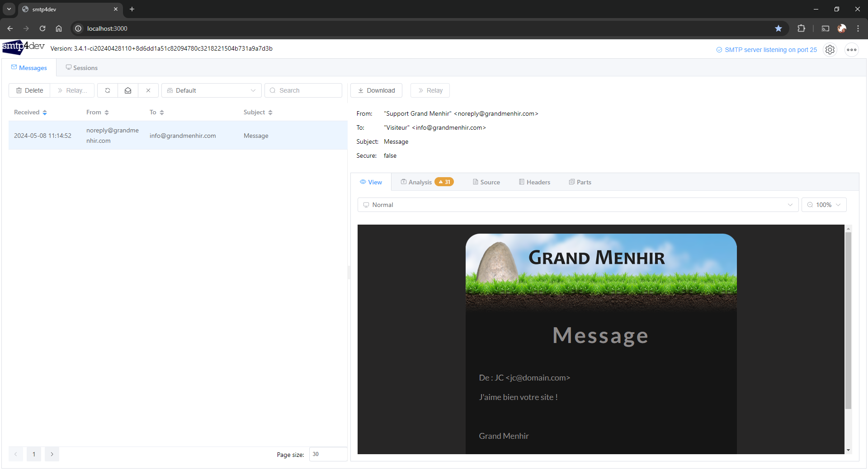Viewport: 868px width, 470px height.
Task: Open the three-dots more menu
Action: (x=852, y=50)
